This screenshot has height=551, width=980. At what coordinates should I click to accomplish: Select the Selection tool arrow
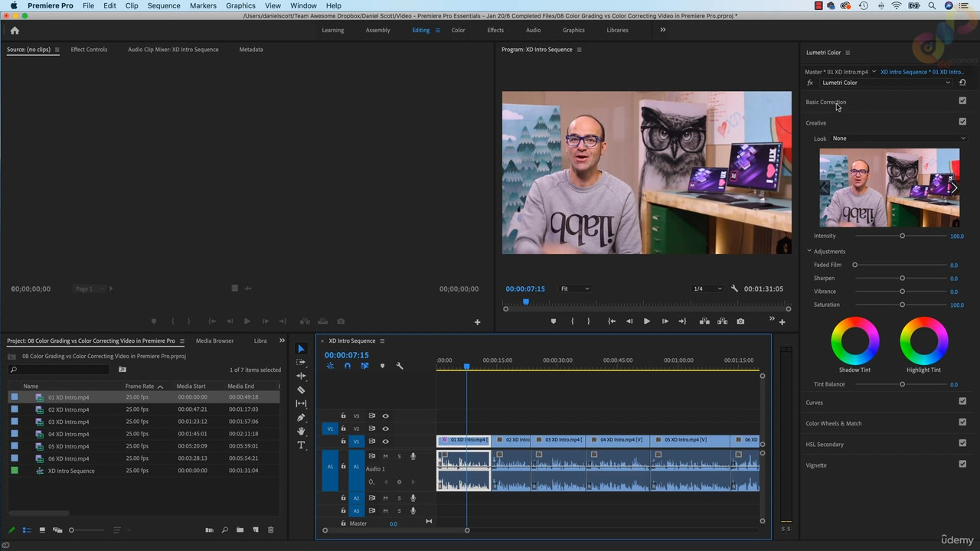tap(301, 349)
